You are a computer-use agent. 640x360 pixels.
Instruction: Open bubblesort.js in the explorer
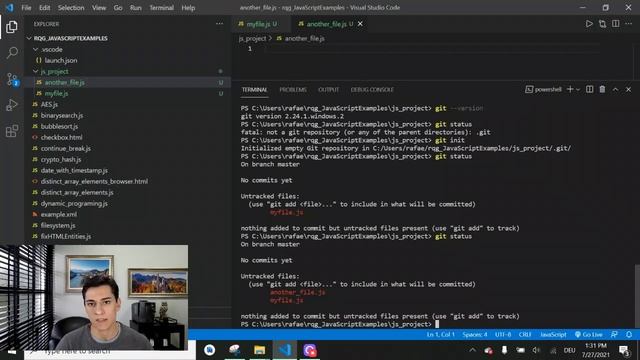[x=59, y=127]
